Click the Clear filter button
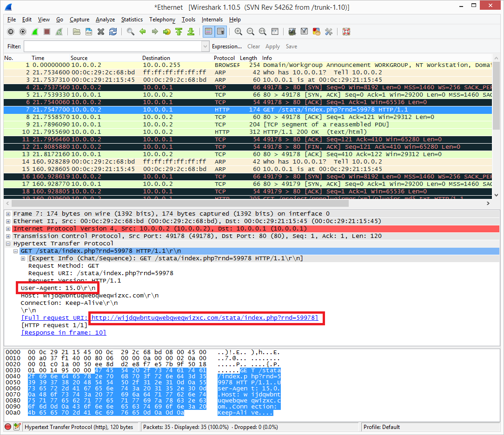Screen dimensions: 504x435 coord(253,46)
